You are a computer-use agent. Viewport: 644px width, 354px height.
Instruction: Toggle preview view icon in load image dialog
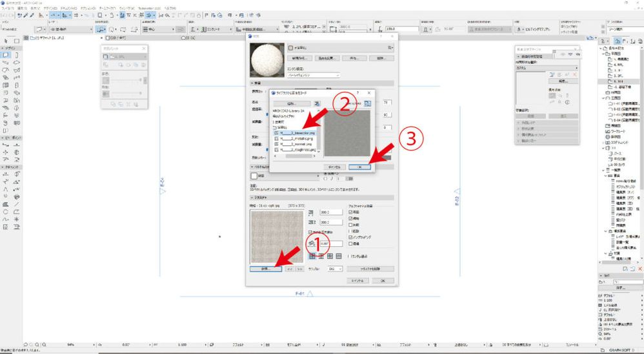pyautogui.click(x=368, y=103)
